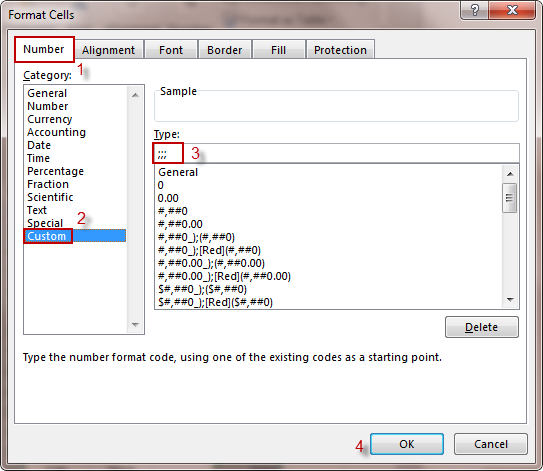Open the Fill tab
543x471 pixels.
click(x=278, y=50)
